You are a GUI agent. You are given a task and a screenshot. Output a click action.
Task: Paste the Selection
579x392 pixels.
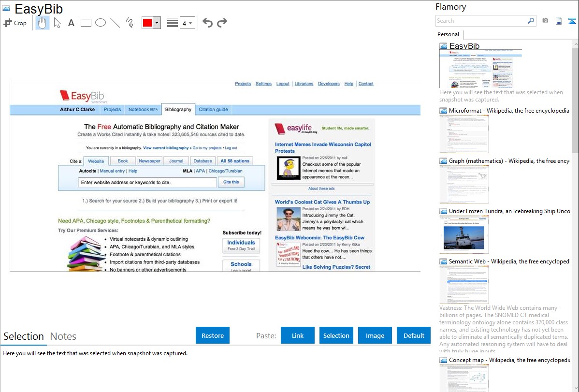[x=336, y=335]
